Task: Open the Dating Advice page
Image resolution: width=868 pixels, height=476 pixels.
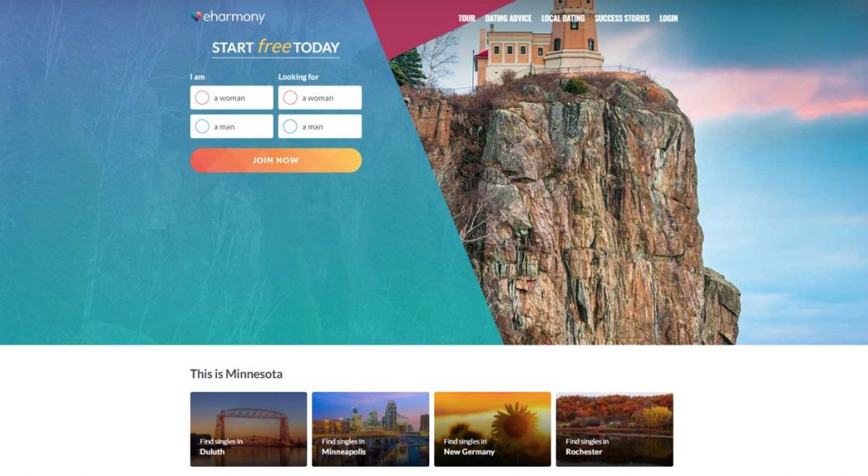Action: (x=509, y=19)
